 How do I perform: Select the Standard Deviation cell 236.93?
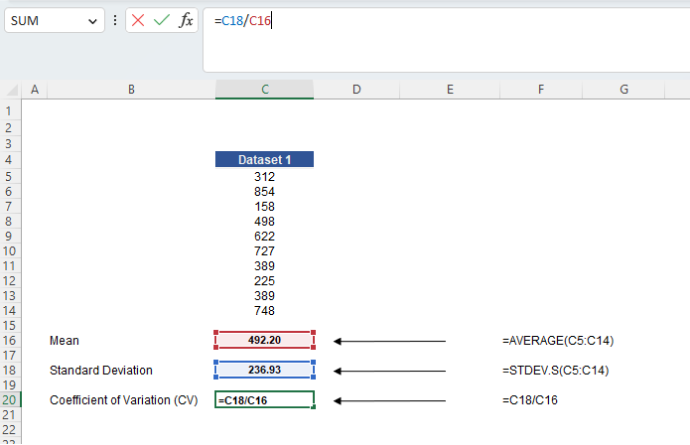(x=264, y=371)
